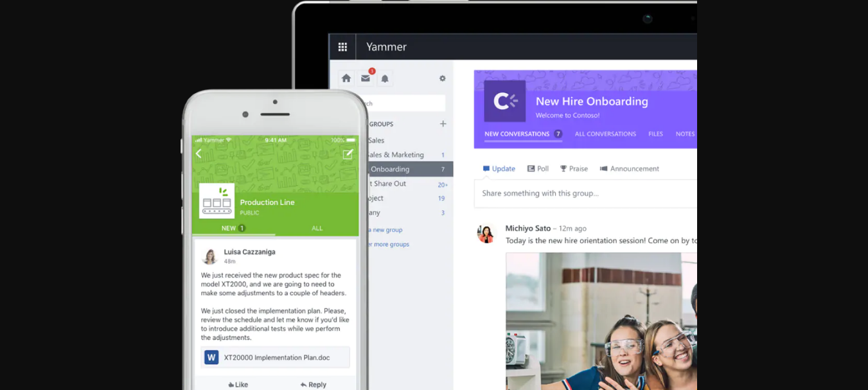Click the sidebar search field
Image resolution: width=868 pixels, height=390 pixels.
click(407, 103)
